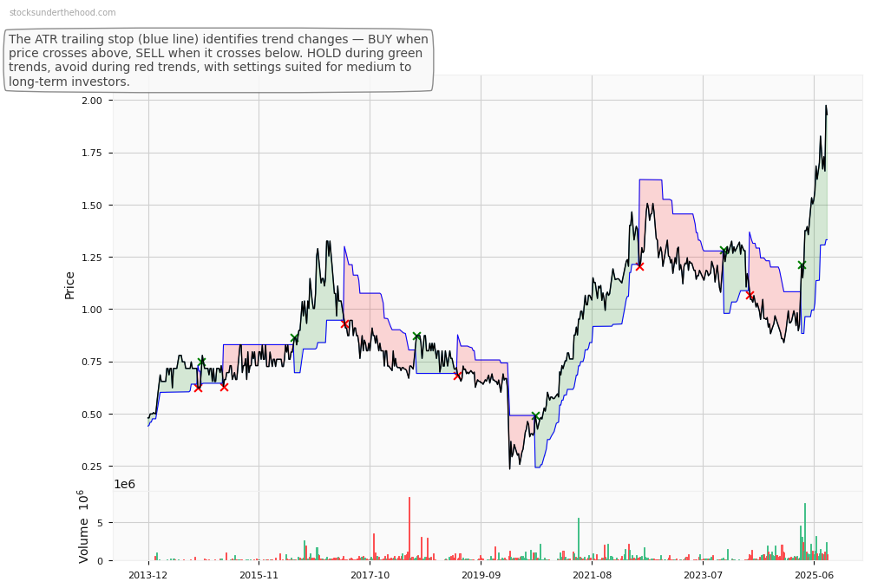Click the 2.00 price axis label
Screen dimensions: 871x588
pos(92,101)
